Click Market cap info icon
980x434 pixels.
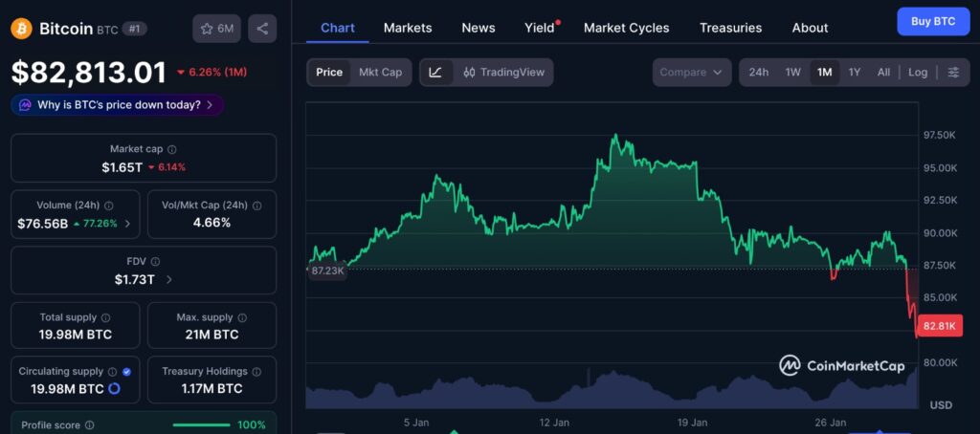point(172,149)
